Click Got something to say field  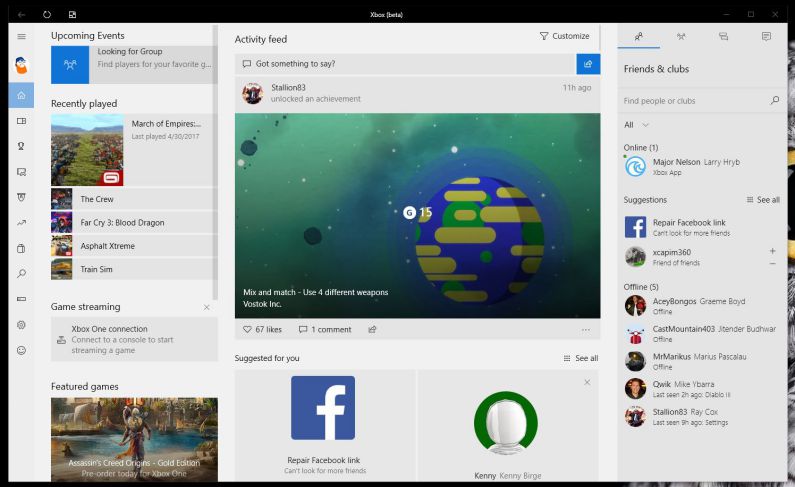[x=405, y=64]
